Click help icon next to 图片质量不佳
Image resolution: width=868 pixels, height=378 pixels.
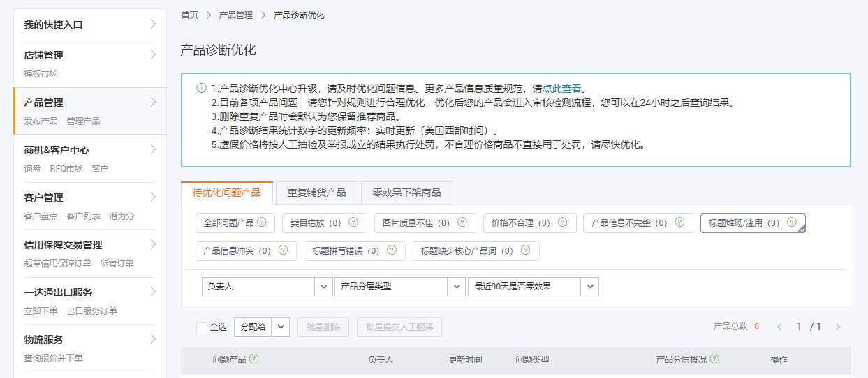click(462, 222)
